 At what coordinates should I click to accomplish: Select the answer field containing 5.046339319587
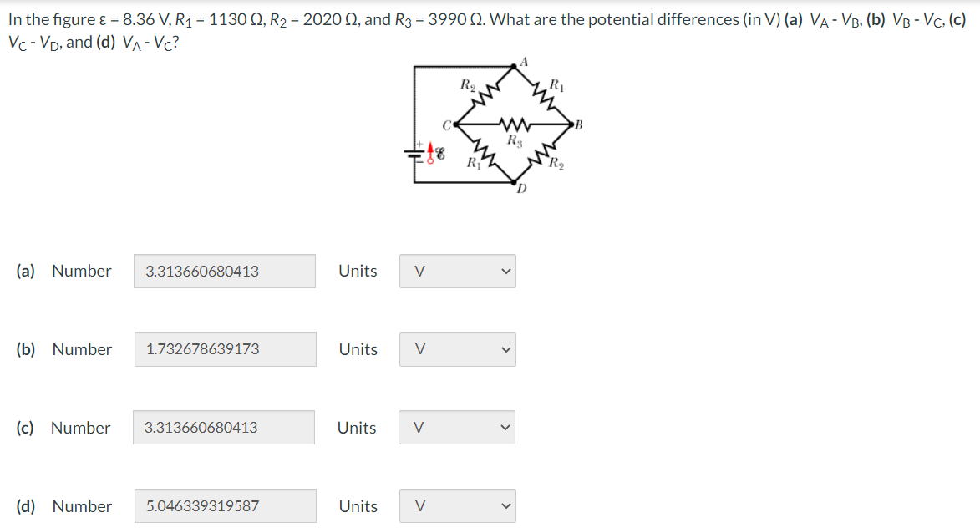coord(225,505)
